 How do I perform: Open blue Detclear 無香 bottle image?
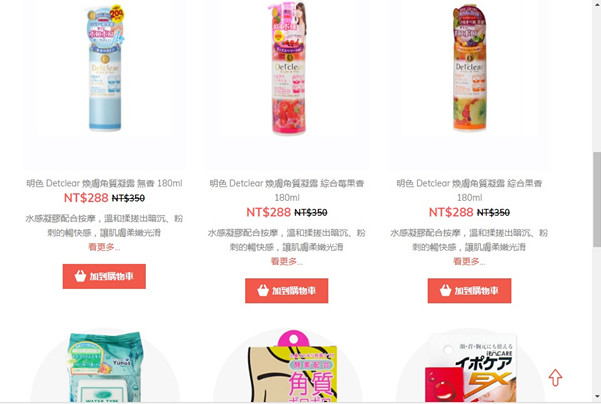pos(105,68)
